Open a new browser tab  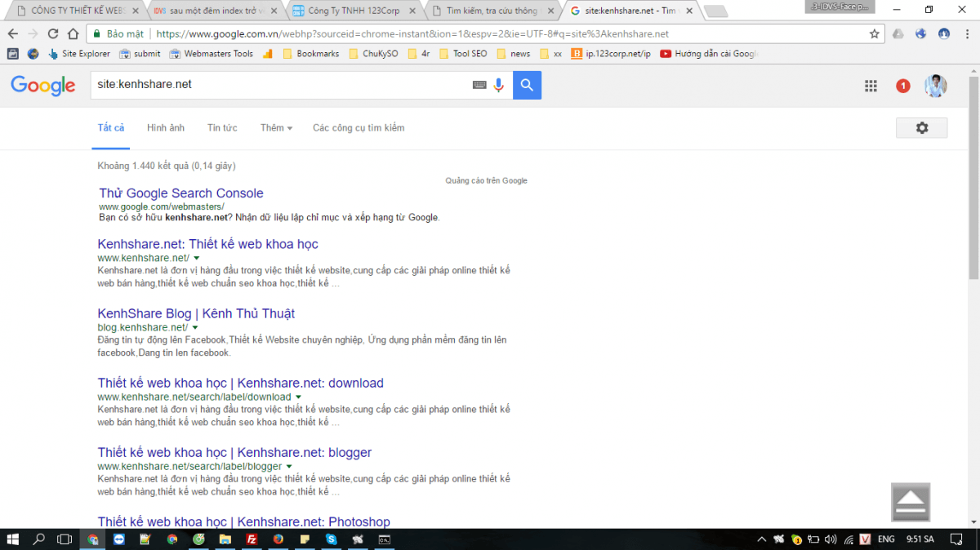[x=715, y=11]
